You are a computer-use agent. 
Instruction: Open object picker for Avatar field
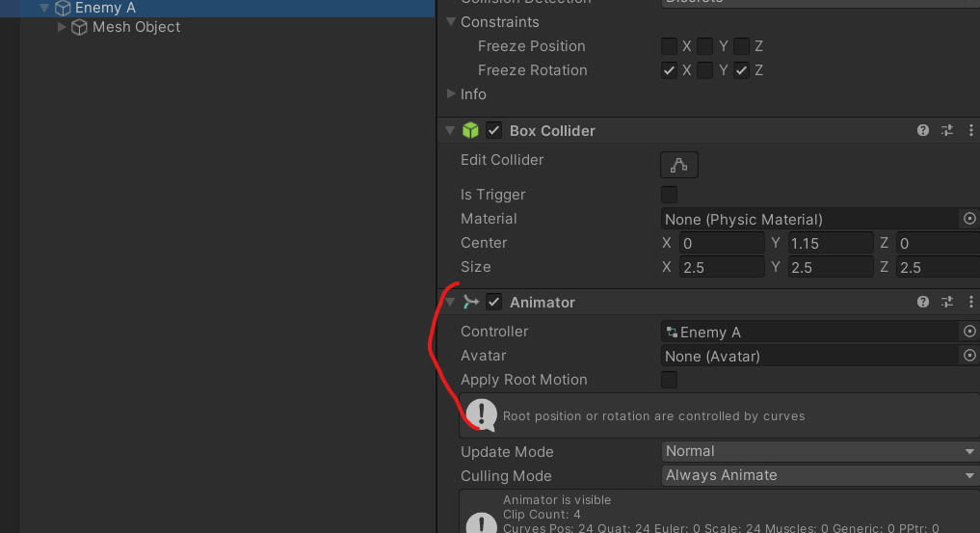coord(969,356)
